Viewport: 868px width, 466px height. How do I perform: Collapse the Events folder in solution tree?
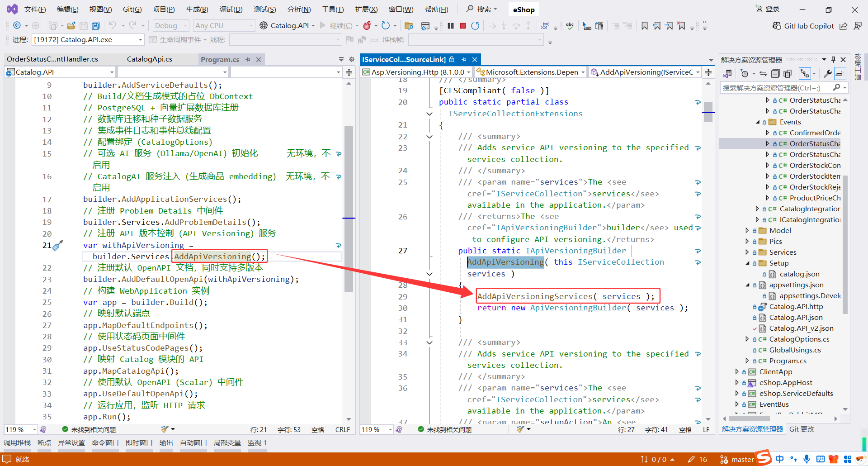758,122
